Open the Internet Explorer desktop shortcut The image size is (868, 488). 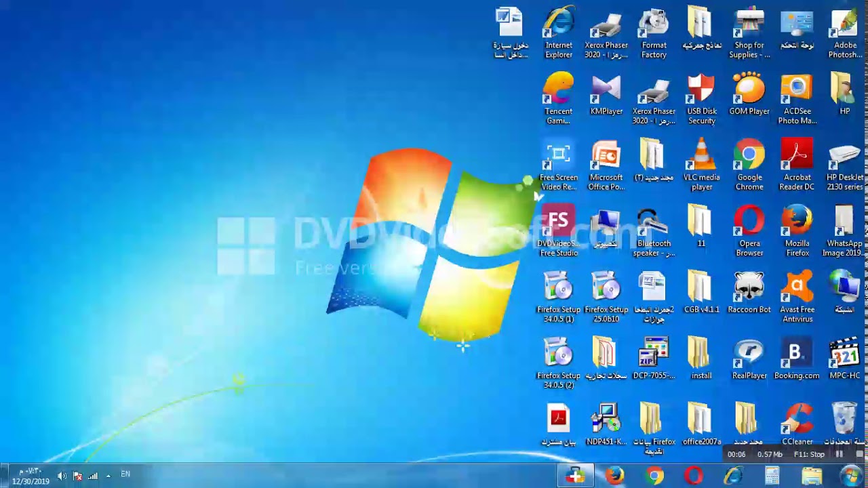pos(559,33)
